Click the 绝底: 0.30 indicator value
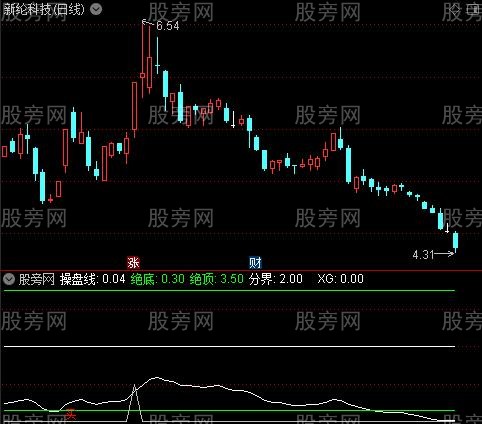Viewport: 482px width, 424px height. 157,279
